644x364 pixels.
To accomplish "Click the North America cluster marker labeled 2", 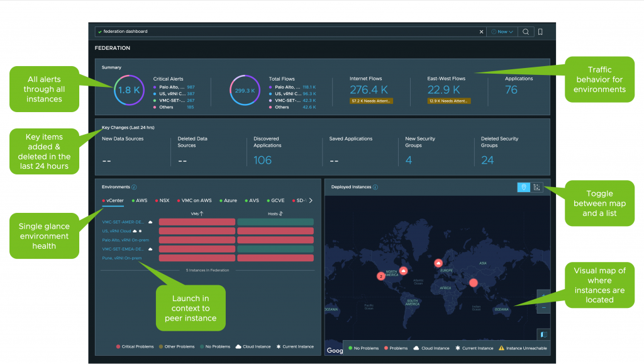I will point(380,276).
